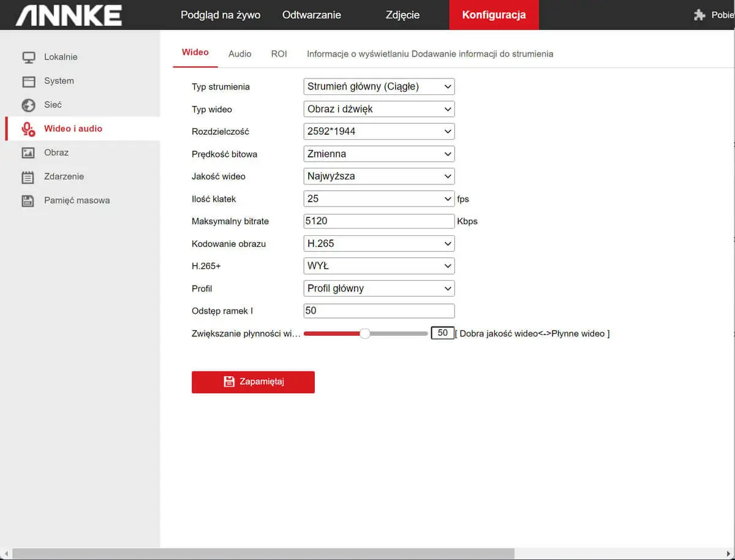Screen dimensions: 735x560
Task: Switch to the Audio tab
Action: 239,54
